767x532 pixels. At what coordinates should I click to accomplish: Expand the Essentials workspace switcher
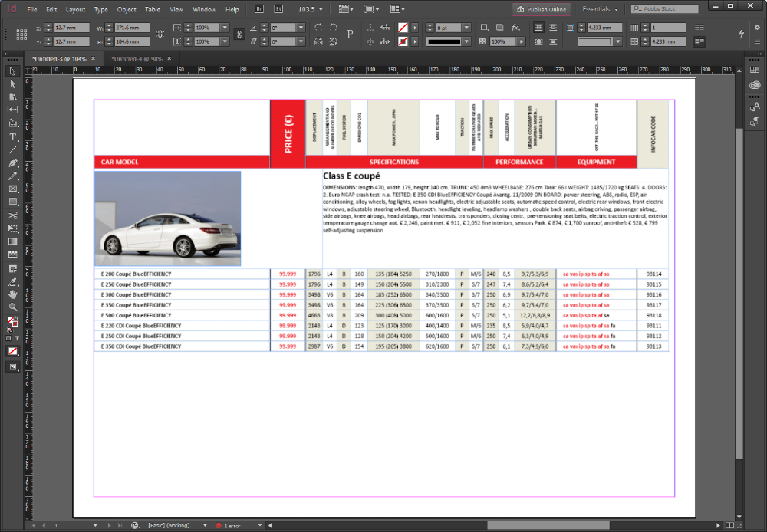coord(601,9)
